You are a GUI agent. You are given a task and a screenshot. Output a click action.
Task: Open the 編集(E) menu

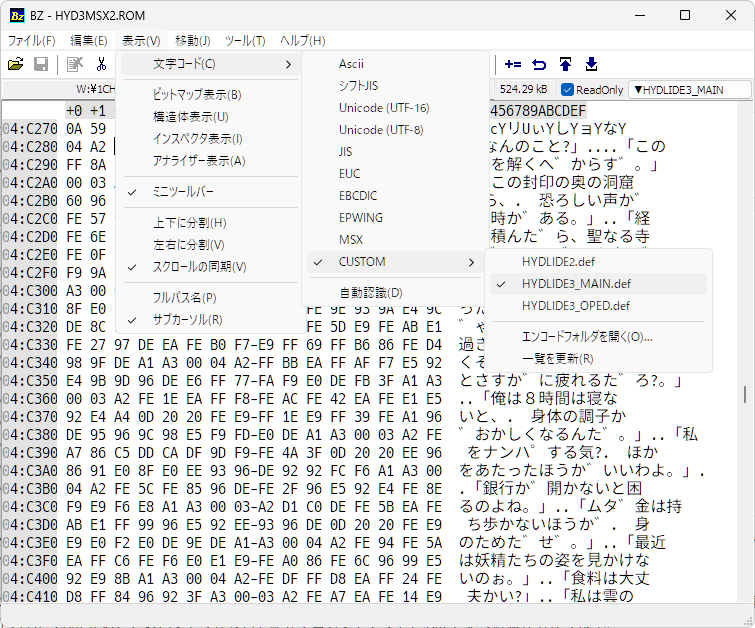pos(89,41)
